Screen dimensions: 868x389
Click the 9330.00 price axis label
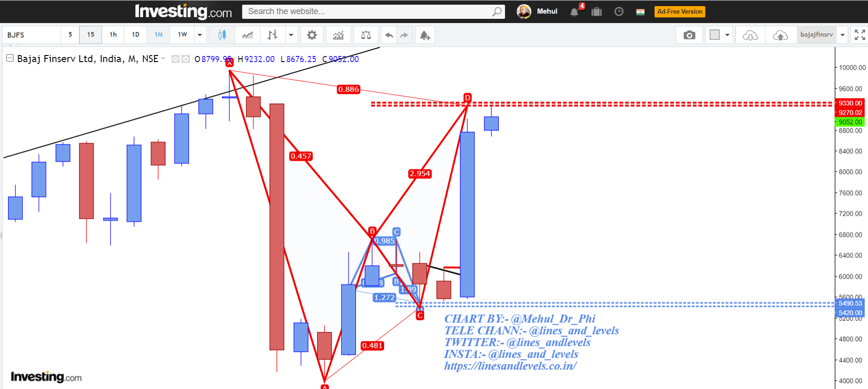[850, 103]
